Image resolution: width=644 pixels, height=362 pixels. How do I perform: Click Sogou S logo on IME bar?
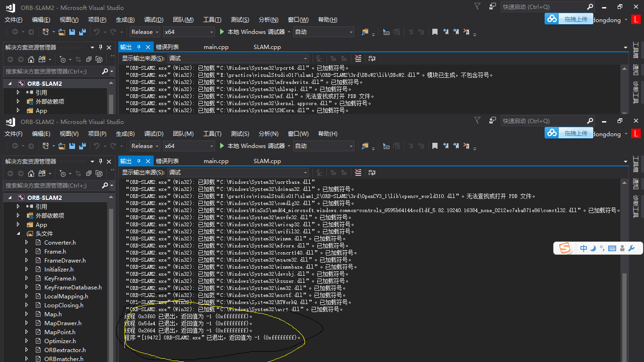coord(564,248)
